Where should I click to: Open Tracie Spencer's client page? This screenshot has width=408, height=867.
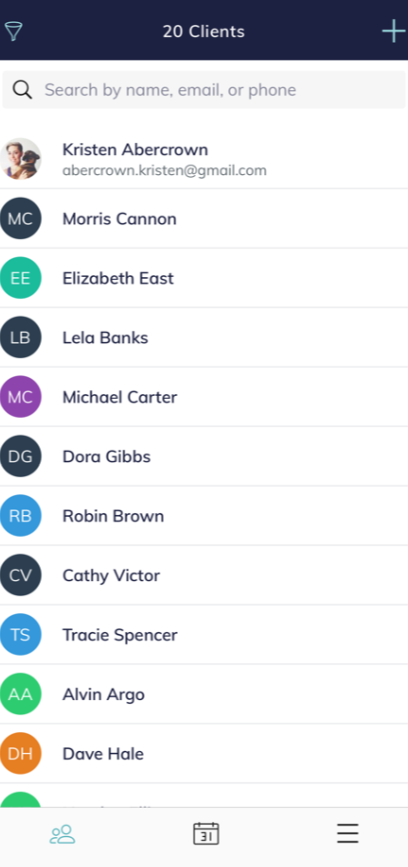point(204,635)
